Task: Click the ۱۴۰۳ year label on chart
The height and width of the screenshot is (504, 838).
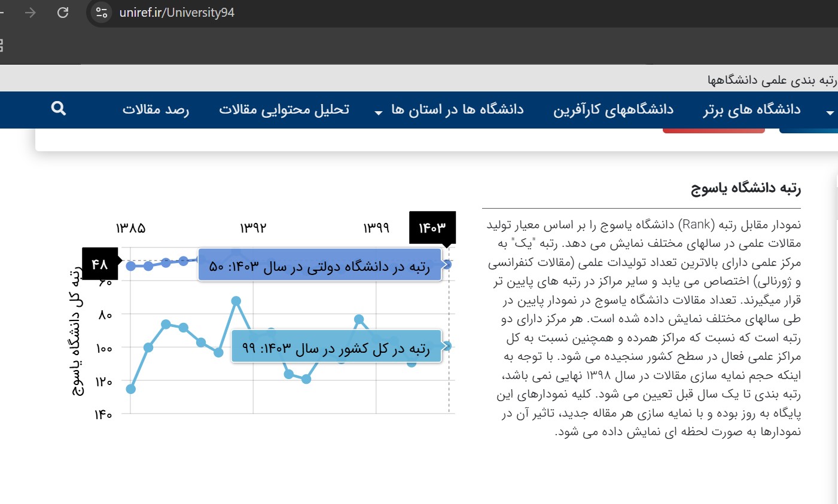Action: click(432, 228)
